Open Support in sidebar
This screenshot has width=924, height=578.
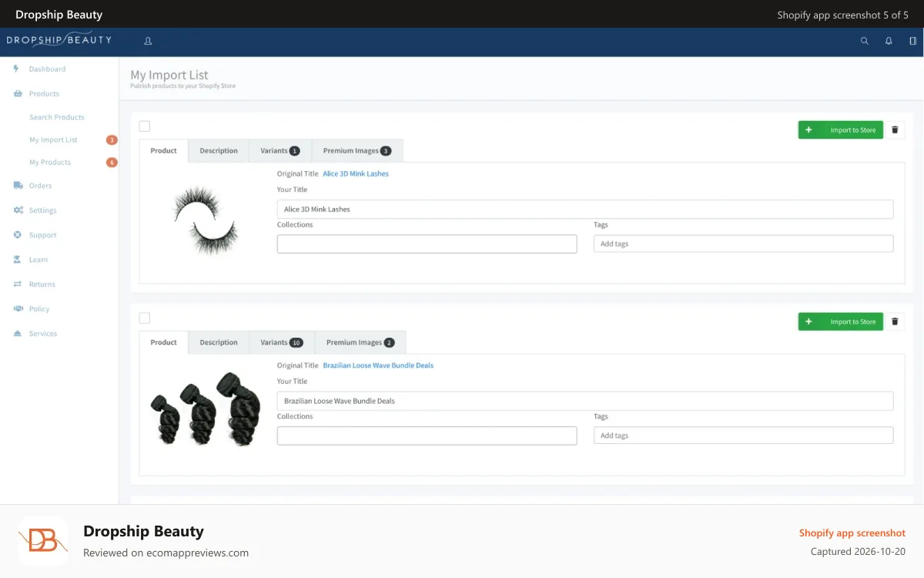pos(42,235)
